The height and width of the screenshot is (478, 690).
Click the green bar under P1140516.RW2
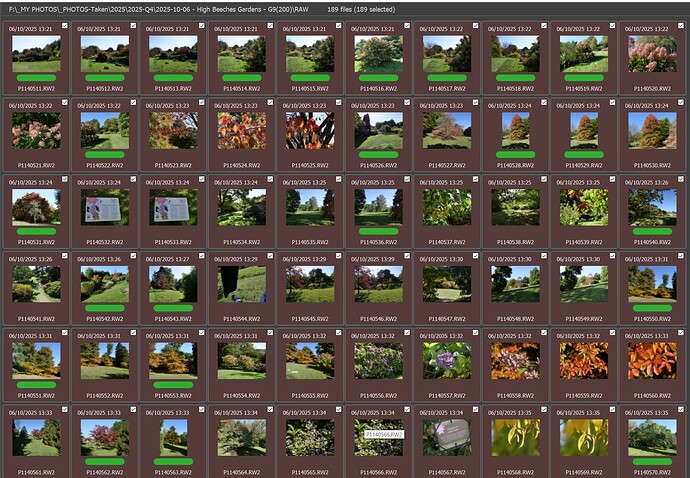click(x=378, y=77)
